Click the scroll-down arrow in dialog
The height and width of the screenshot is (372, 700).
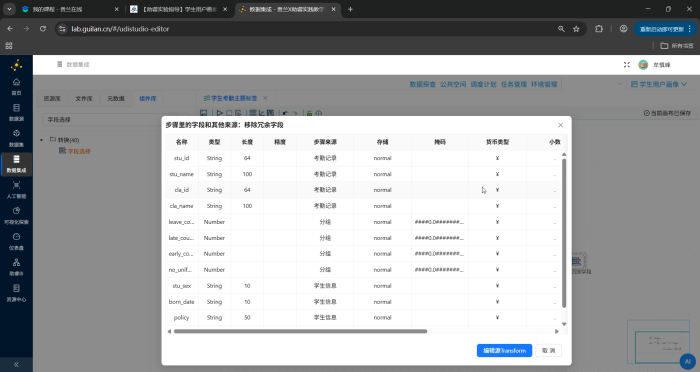(564, 324)
